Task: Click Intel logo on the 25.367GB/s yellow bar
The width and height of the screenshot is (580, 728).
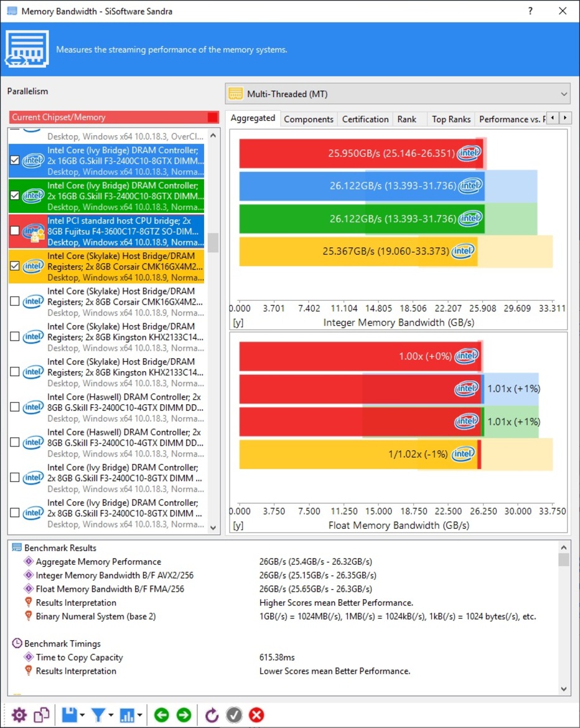Action: [463, 251]
